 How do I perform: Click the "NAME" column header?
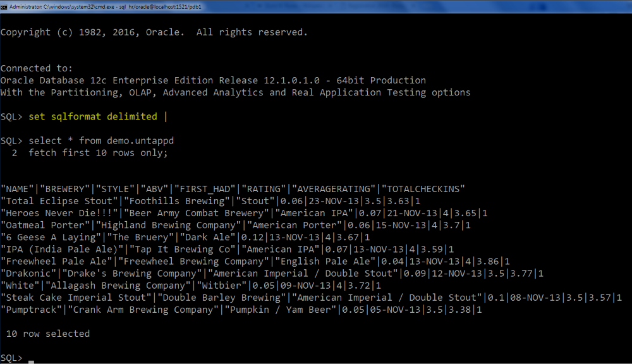(x=17, y=189)
